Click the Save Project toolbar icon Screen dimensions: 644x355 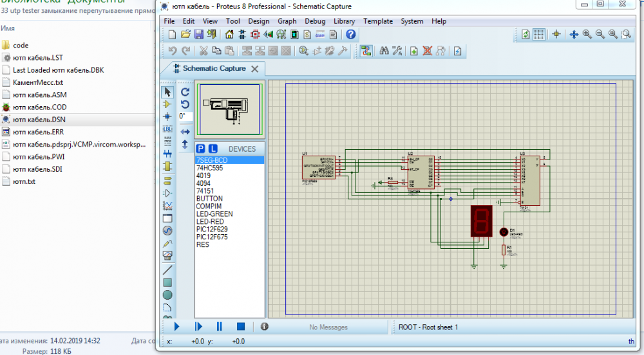click(199, 35)
